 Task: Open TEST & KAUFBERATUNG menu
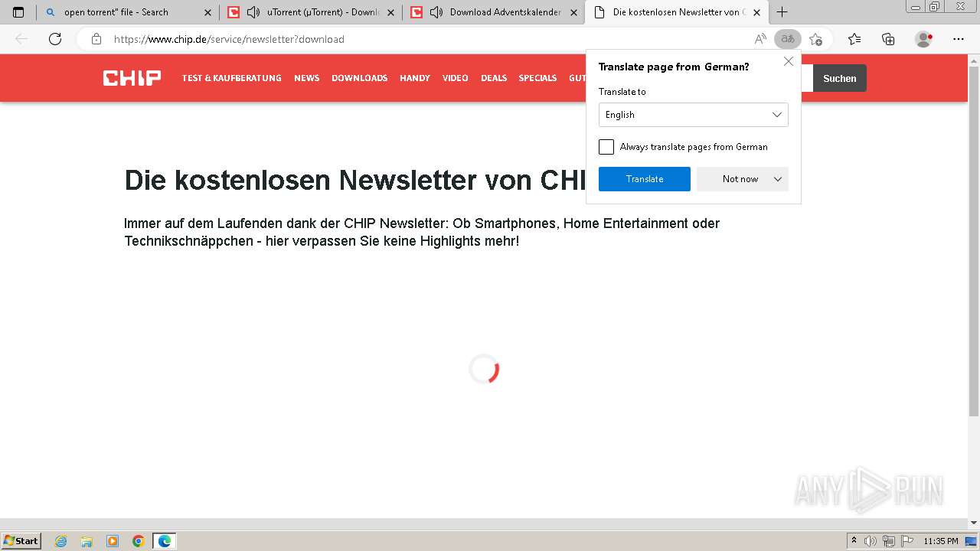(231, 78)
